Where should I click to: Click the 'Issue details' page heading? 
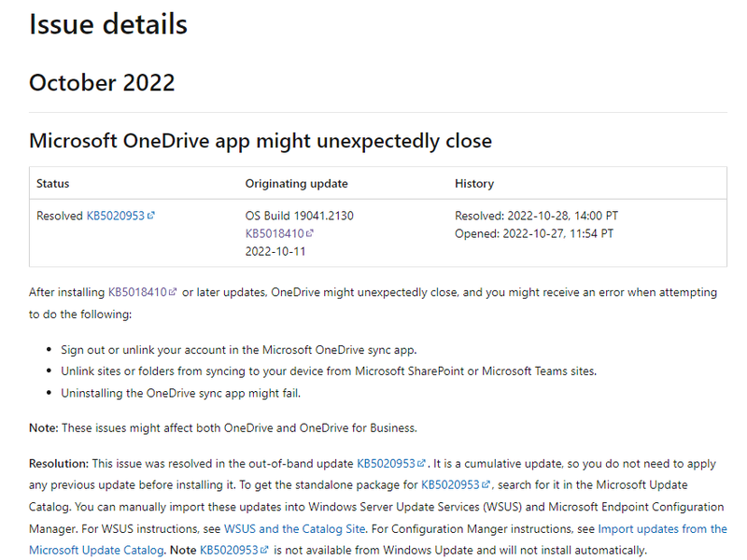point(108,24)
